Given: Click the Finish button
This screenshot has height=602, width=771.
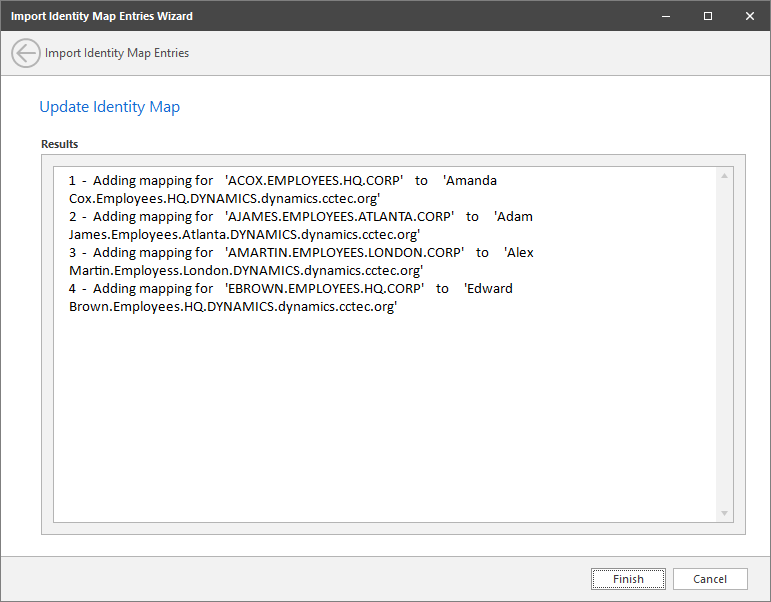Looking at the screenshot, I should pos(628,579).
